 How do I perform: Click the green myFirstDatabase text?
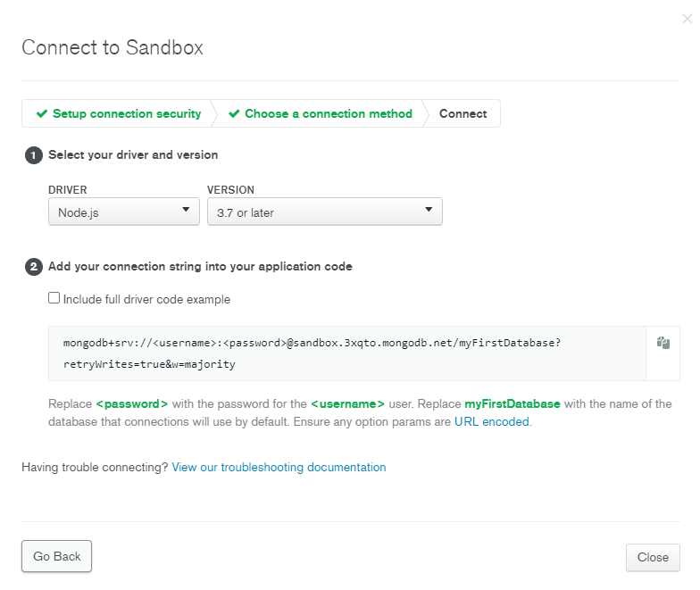pos(512,404)
